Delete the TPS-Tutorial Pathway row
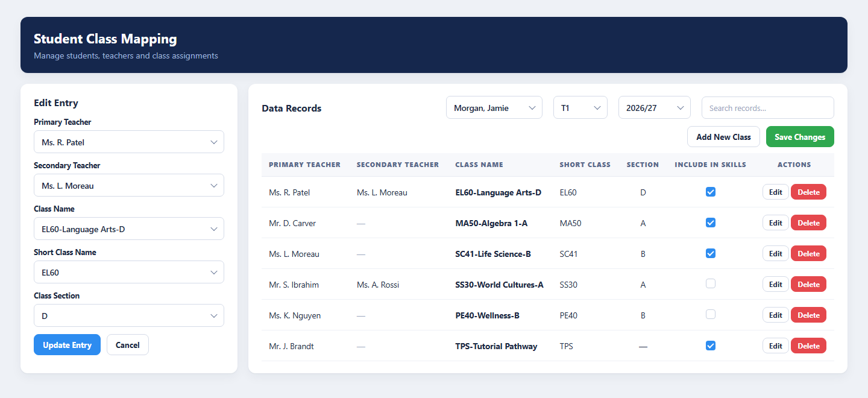 [x=808, y=346]
